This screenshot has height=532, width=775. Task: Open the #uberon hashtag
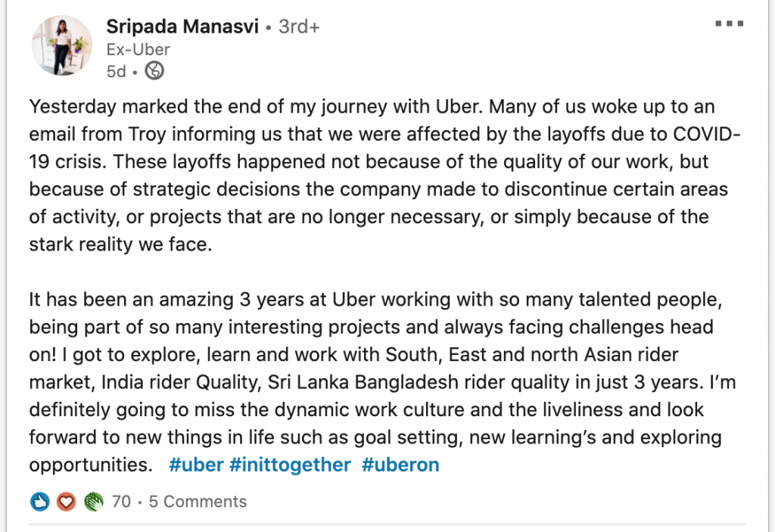point(400,465)
